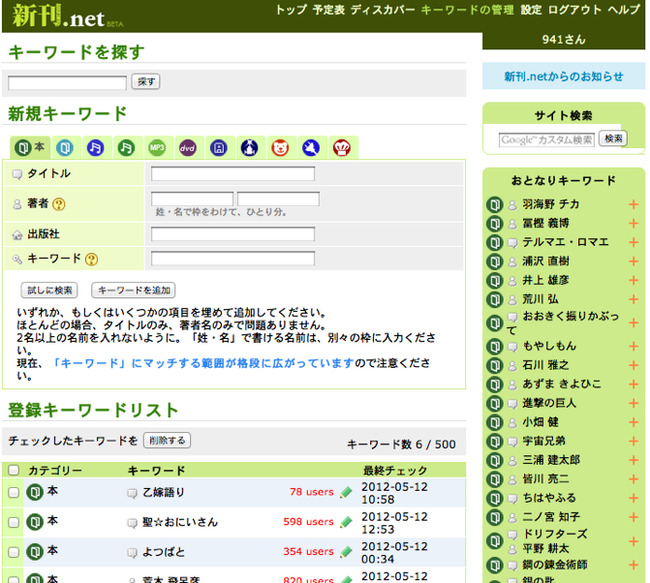Add 冨樫 義博 with its plus icon
The height and width of the screenshot is (583, 650).
point(633,223)
